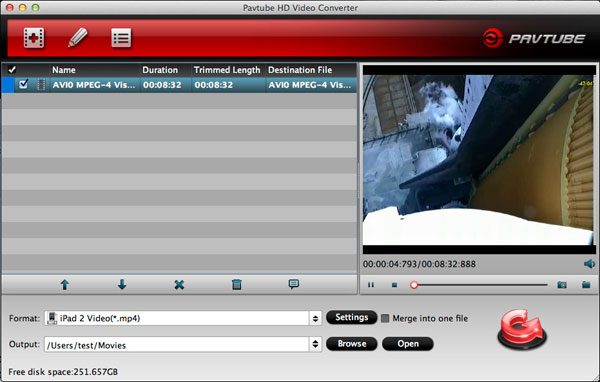Mute the preview volume speaker
This screenshot has width=600, height=382.
589,264
